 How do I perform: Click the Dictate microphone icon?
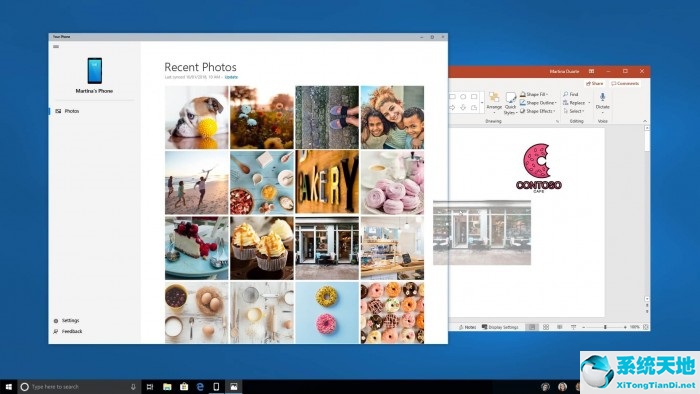pyautogui.click(x=602, y=97)
